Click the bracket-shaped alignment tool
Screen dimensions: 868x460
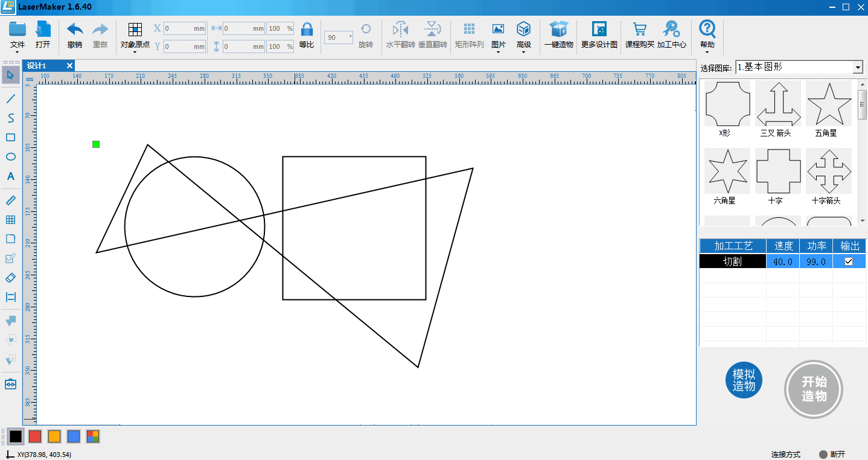click(x=10, y=297)
